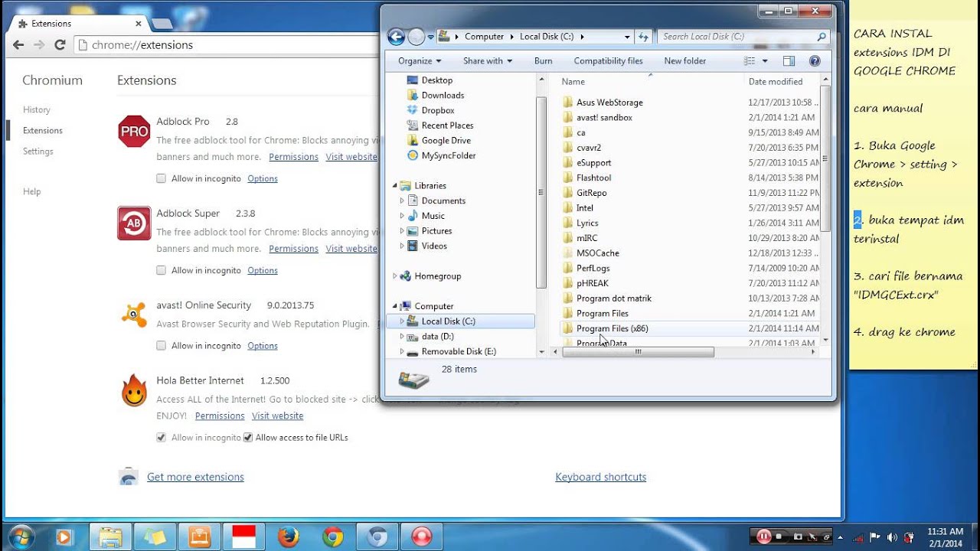The width and height of the screenshot is (980, 551).
Task: Click the Adblock Pro extension icon
Action: coord(134,132)
